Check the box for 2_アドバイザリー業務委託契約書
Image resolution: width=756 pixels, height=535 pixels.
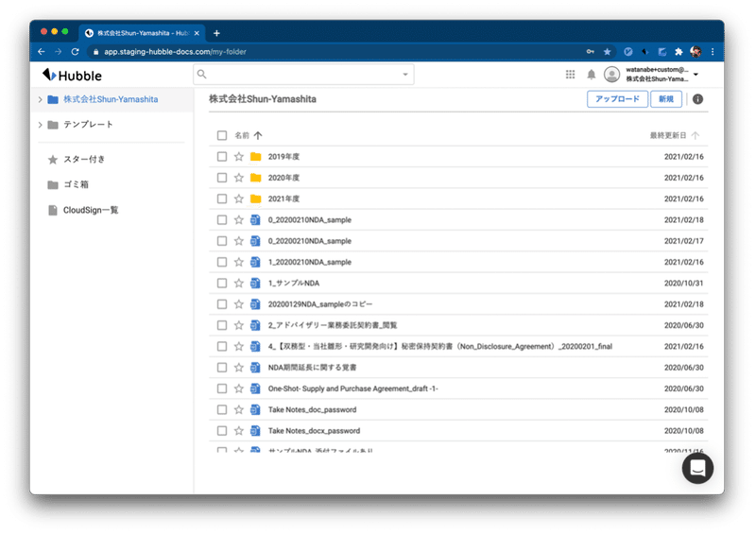click(222, 325)
